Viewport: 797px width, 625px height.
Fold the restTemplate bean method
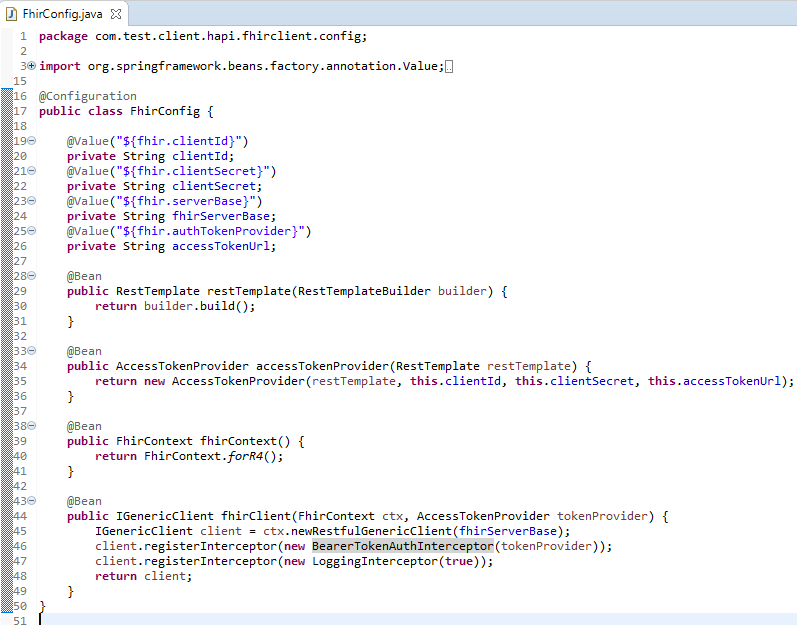(31, 276)
